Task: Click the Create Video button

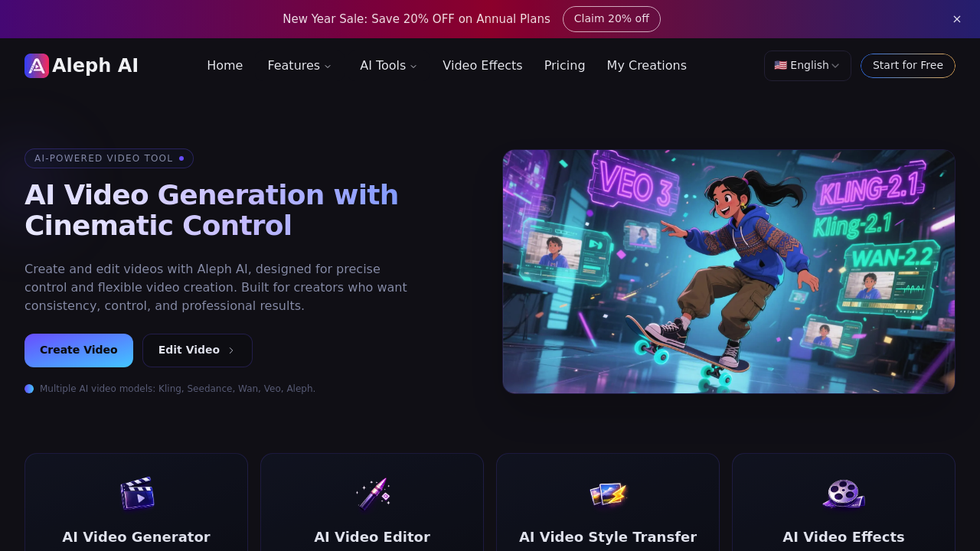Action: pyautogui.click(x=78, y=350)
